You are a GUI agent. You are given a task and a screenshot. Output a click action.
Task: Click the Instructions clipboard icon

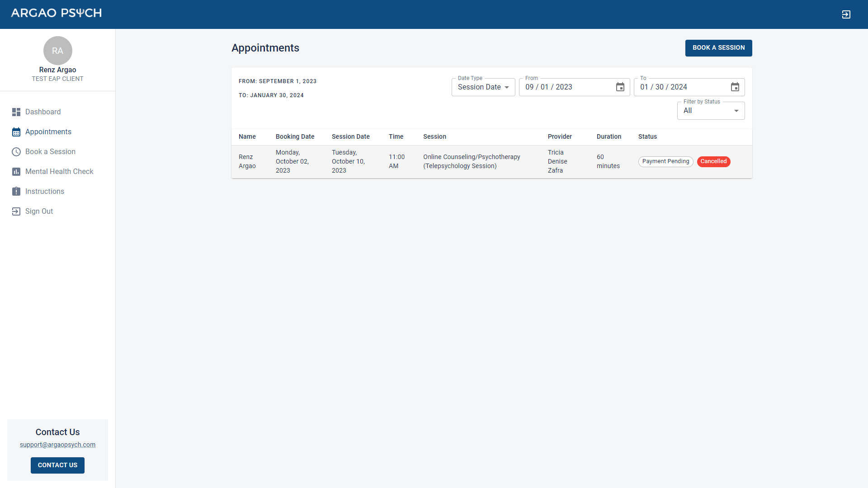pyautogui.click(x=16, y=192)
